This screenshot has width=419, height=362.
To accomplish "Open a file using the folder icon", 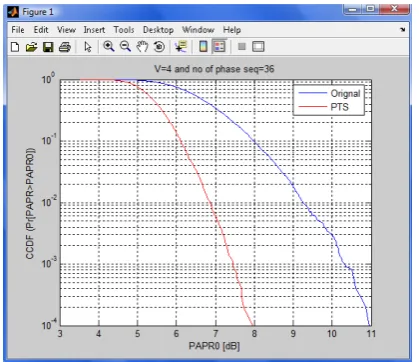I will (31, 47).
